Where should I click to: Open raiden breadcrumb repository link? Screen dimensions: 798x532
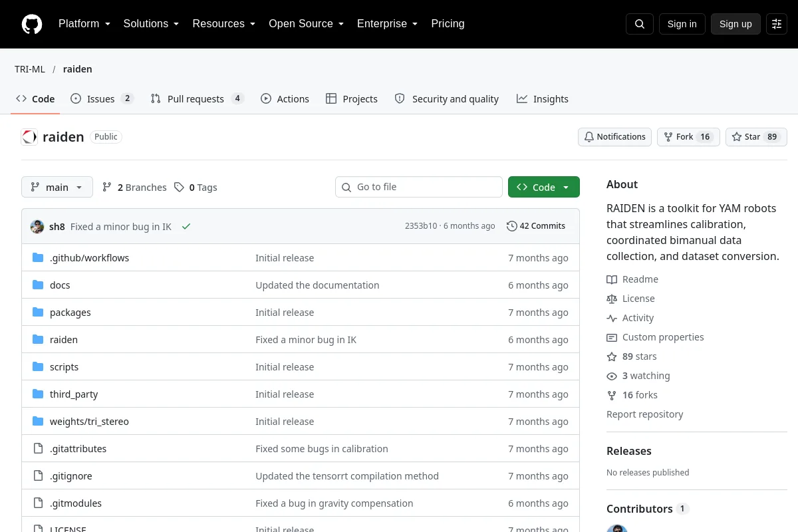point(78,69)
